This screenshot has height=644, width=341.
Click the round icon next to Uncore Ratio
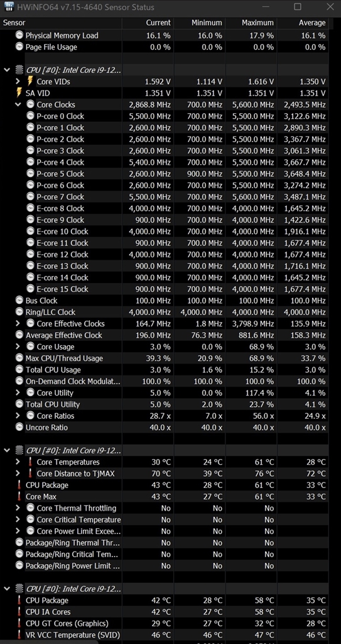pyautogui.click(x=19, y=427)
